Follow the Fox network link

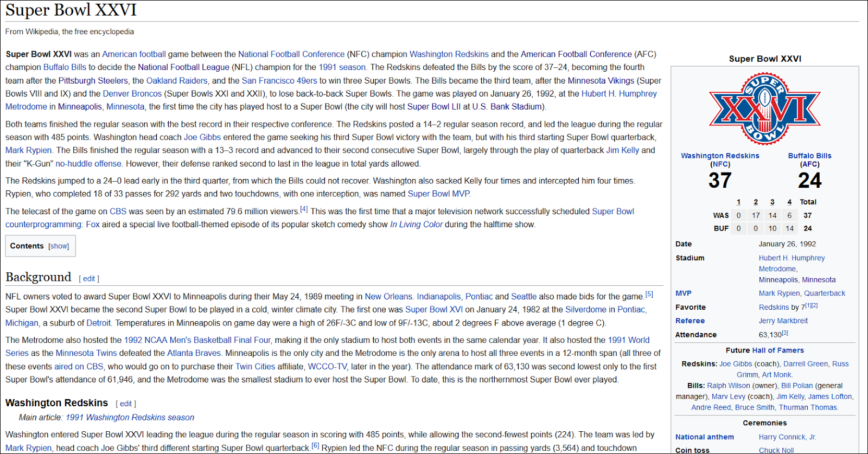93,225
